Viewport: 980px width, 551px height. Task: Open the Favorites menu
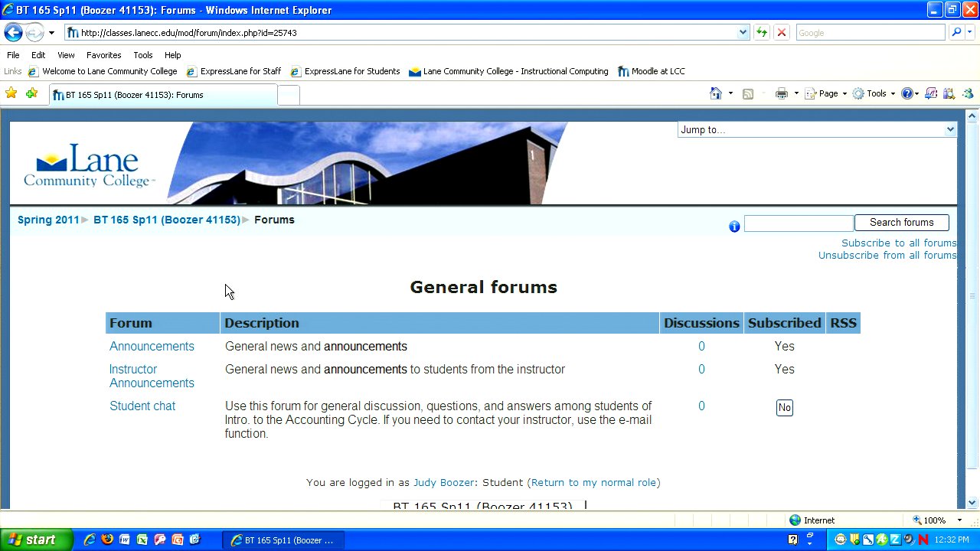[103, 55]
